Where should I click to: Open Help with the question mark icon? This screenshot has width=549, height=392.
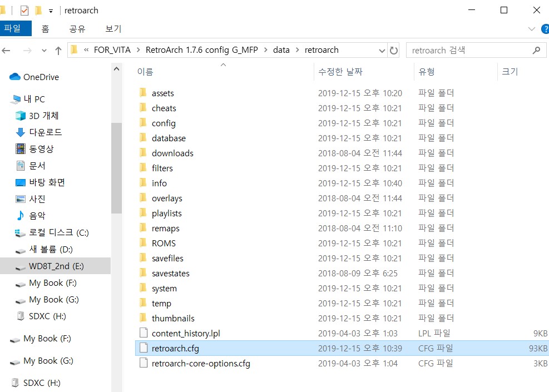[545, 29]
